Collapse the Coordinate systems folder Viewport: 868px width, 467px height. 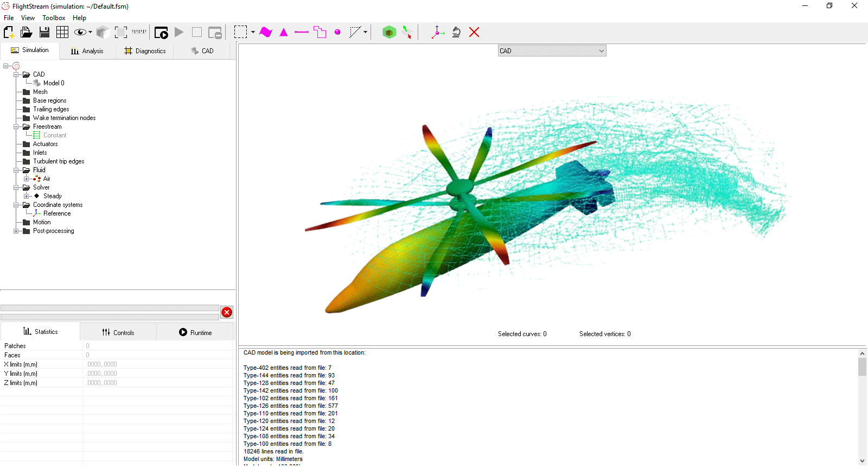tap(16, 205)
